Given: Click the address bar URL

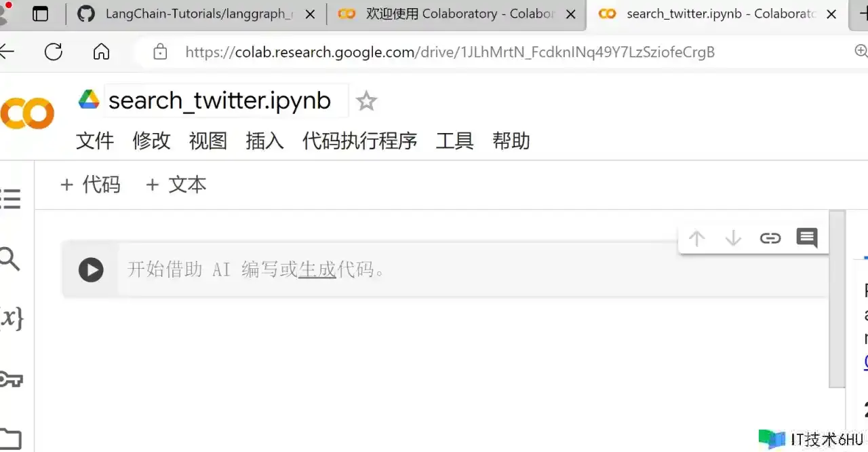Looking at the screenshot, I should click(x=450, y=52).
